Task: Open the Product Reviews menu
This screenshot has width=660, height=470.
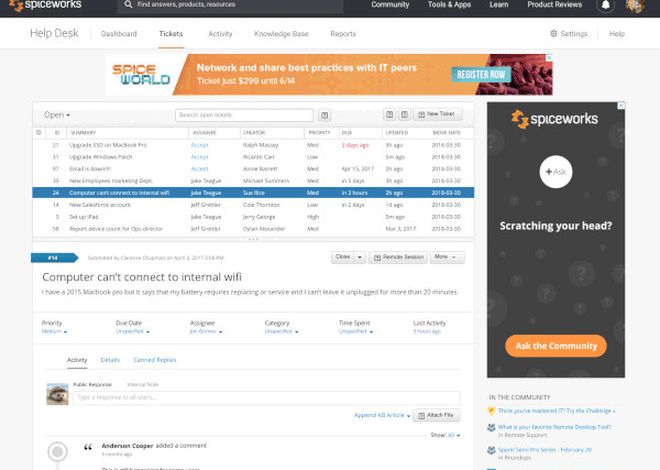Action: 555,5
